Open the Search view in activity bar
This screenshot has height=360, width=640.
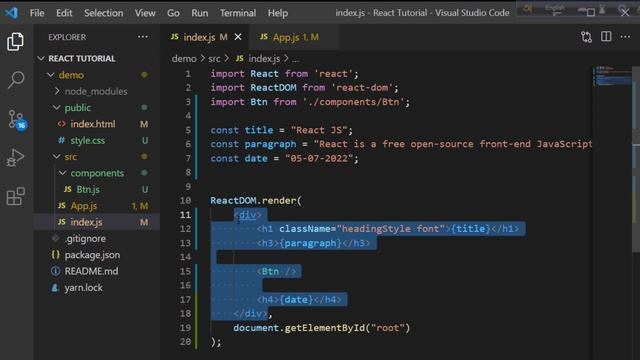[x=16, y=80]
